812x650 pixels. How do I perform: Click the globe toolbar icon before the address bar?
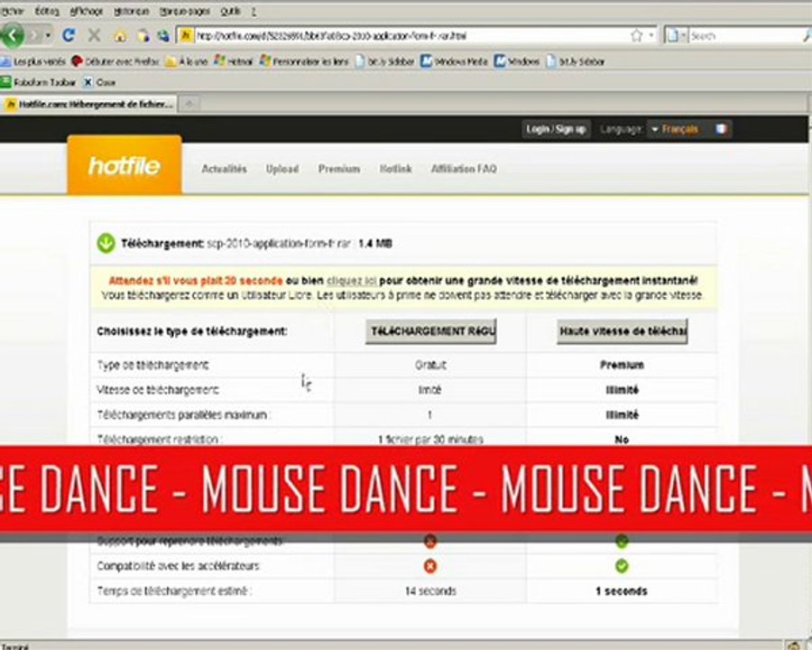(163, 36)
